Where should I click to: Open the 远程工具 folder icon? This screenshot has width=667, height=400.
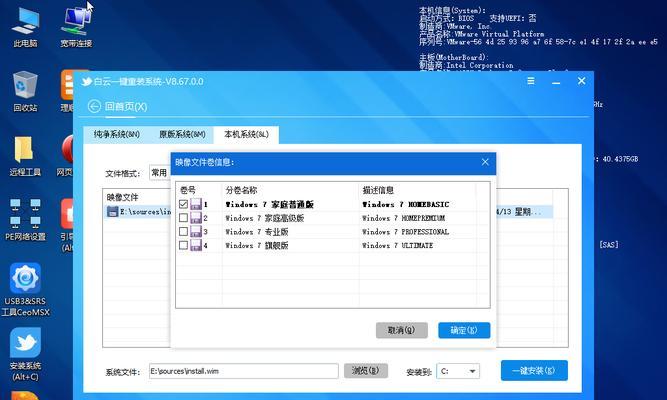25,156
